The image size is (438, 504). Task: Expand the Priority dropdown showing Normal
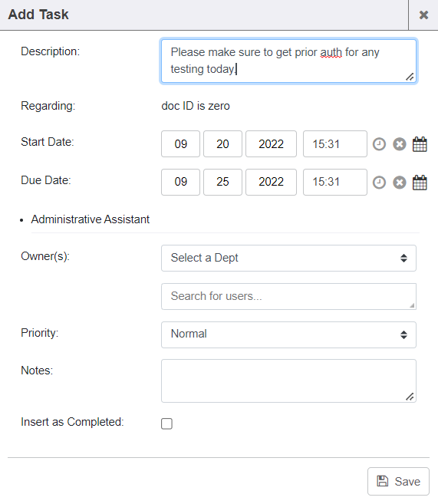point(288,334)
